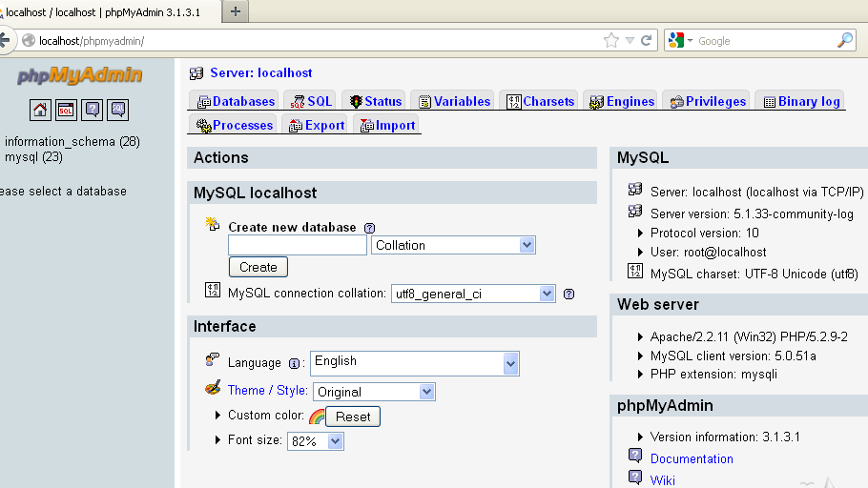The height and width of the screenshot is (488, 868).
Task: Click the help icon next to Create new database
Action: pos(369,228)
